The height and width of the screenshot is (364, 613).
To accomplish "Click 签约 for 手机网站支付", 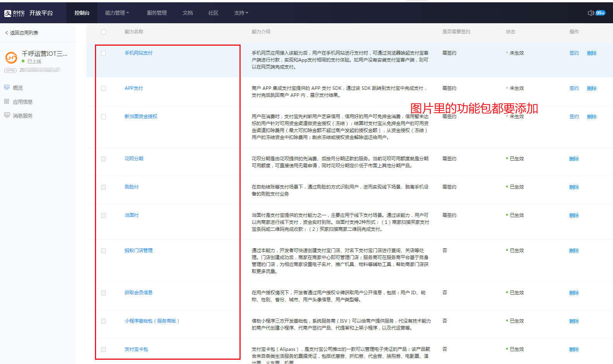I will [x=574, y=53].
